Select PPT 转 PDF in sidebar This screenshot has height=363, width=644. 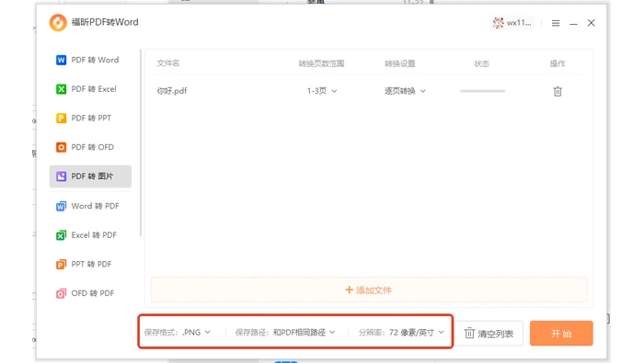click(x=90, y=264)
